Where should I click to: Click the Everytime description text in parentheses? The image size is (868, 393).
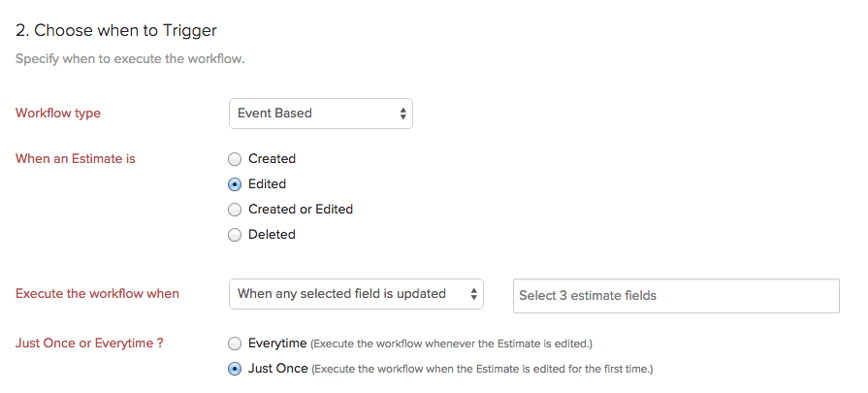click(x=451, y=344)
